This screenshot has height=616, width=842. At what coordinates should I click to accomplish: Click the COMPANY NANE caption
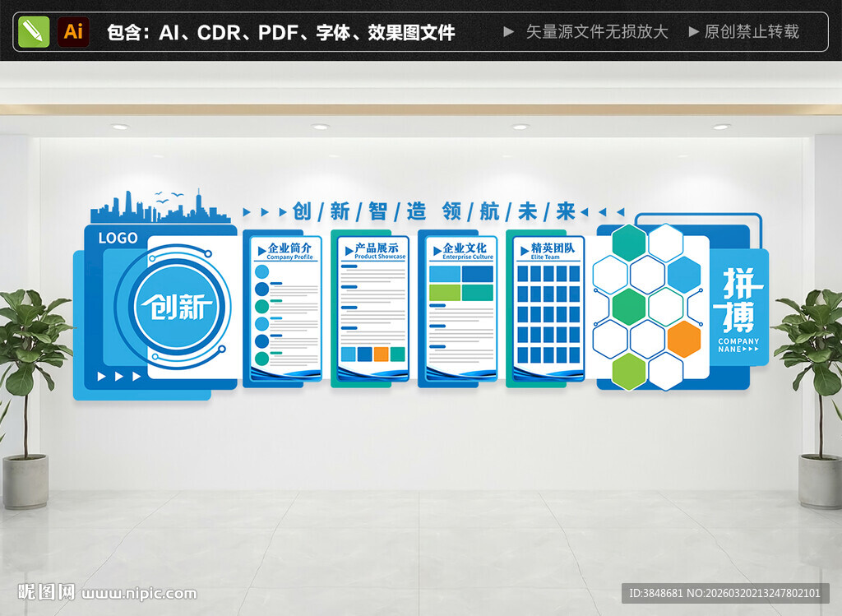click(x=739, y=345)
